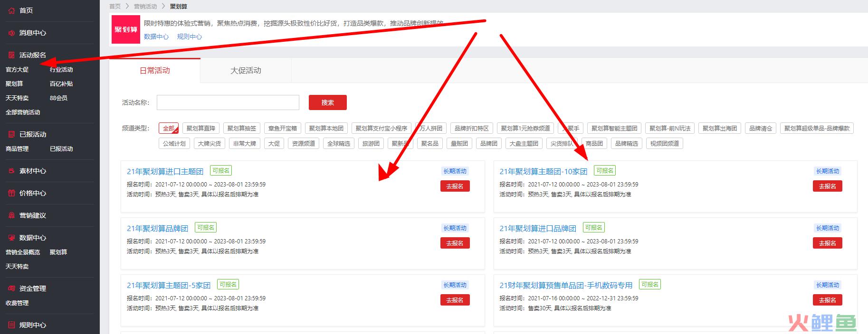The width and height of the screenshot is (868, 334).
Task: Select the 聚划算本地团 channel filter
Action: (326, 128)
